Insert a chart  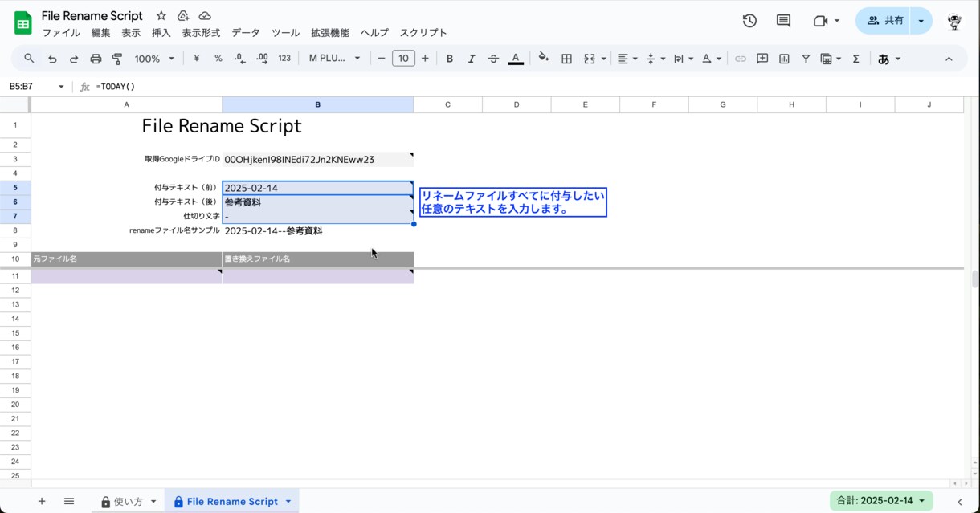(784, 59)
